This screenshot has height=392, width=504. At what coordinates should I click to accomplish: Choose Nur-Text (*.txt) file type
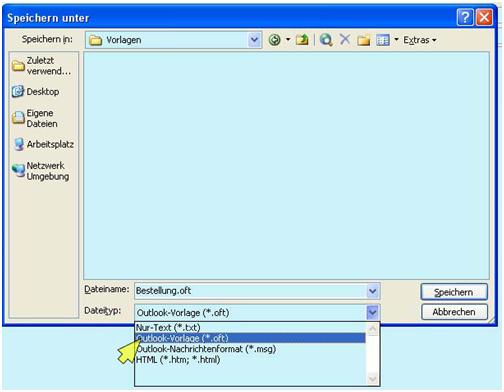pos(250,327)
